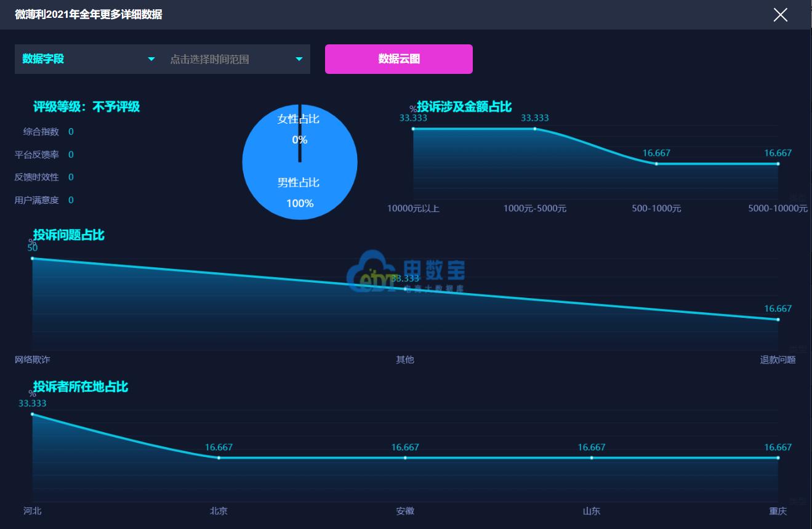812x529 pixels.
Task: Select the 1000元-5000元 chart data point
Action: pyautogui.click(x=535, y=129)
